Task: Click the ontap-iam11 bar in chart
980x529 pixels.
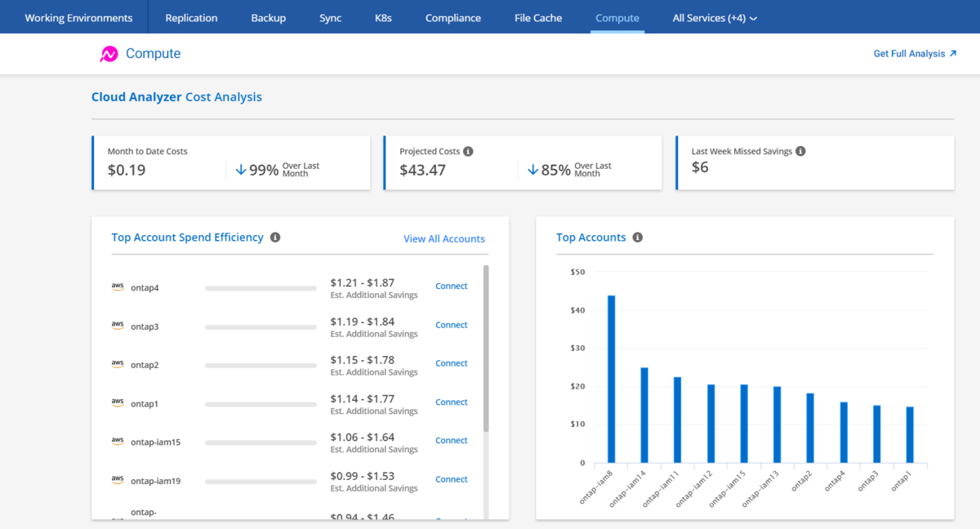Action: click(x=678, y=420)
